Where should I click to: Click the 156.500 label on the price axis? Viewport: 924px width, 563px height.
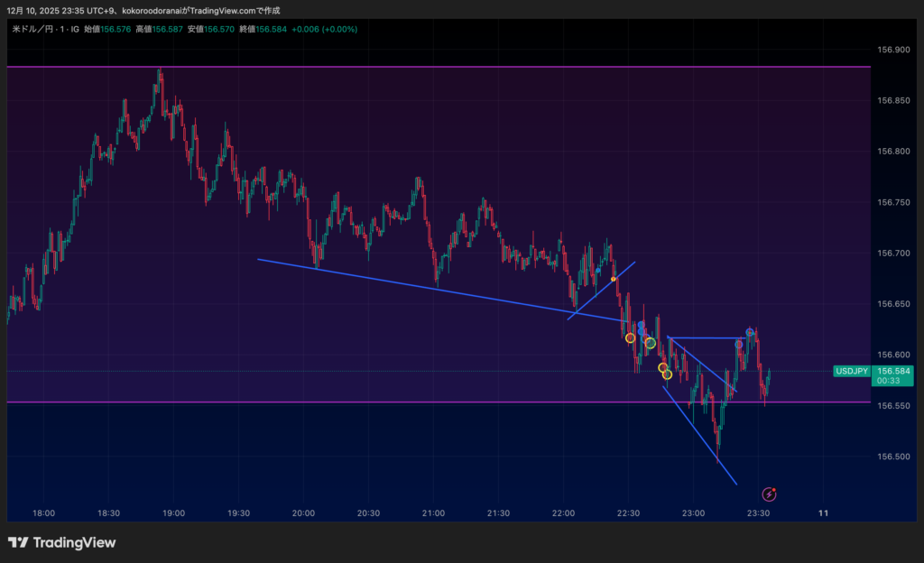(892, 457)
